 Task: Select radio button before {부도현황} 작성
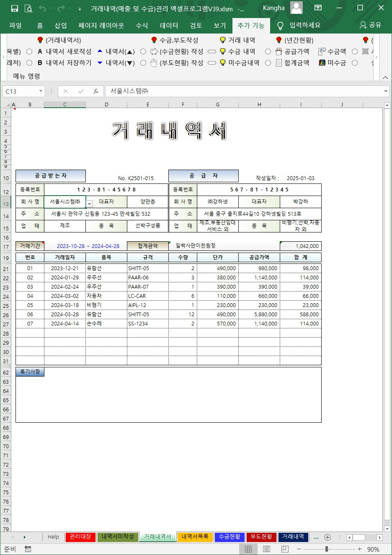pyautogui.click(x=143, y=63)
